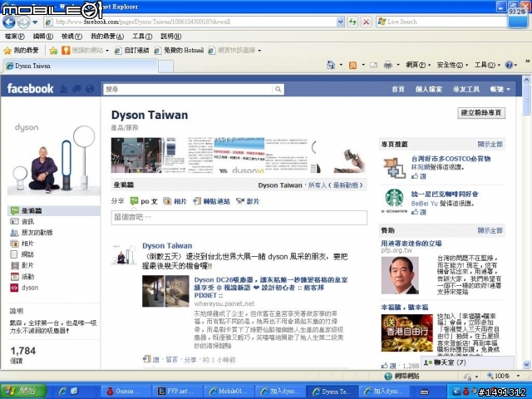
Task: Open 朋友的動態 in the left sidebar
Action: coord(32,233)
